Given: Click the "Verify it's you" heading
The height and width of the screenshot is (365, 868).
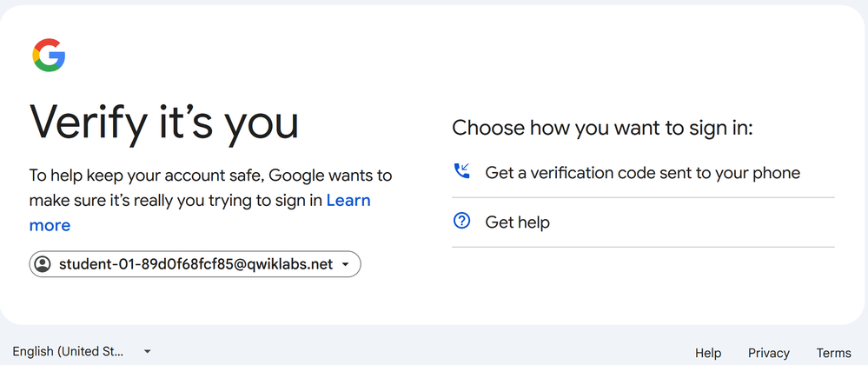Looking at the screenshot, I should (x=164, y=123).
